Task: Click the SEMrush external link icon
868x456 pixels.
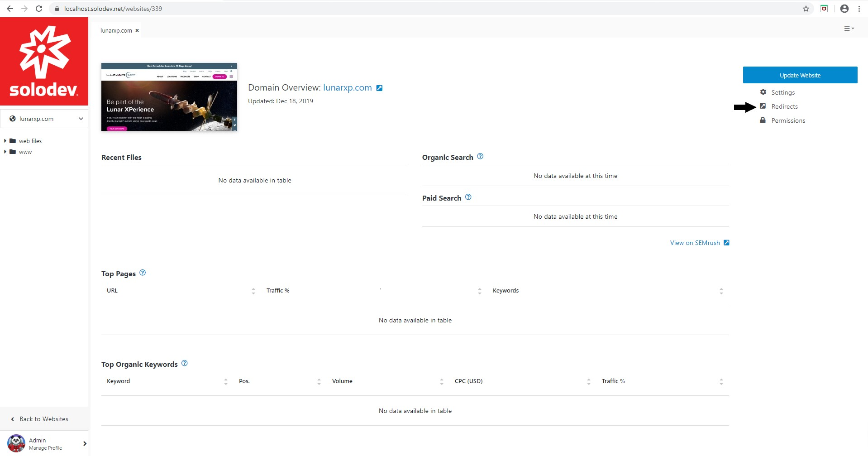Action: click(x=726, y=243)
